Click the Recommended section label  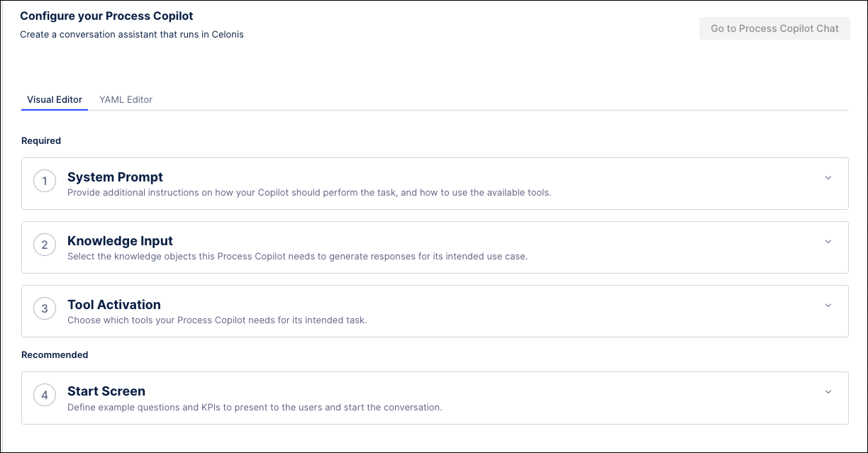(x=55, y=355)
